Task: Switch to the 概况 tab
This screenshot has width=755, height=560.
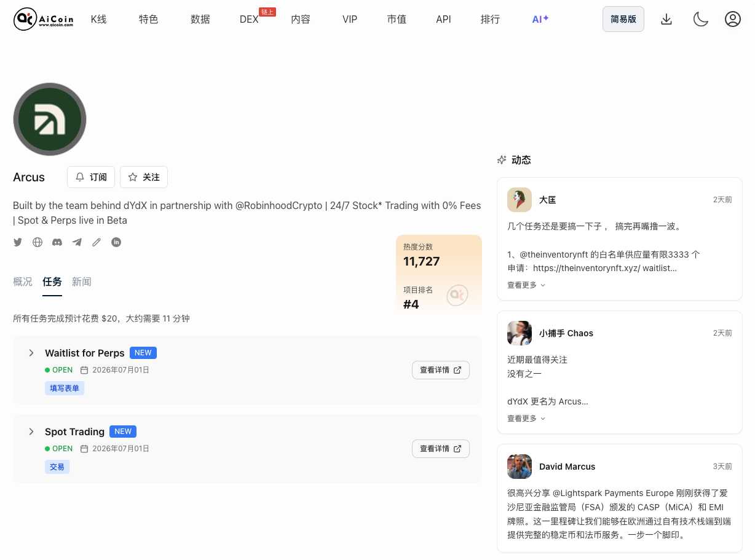Action: (23, 282)
